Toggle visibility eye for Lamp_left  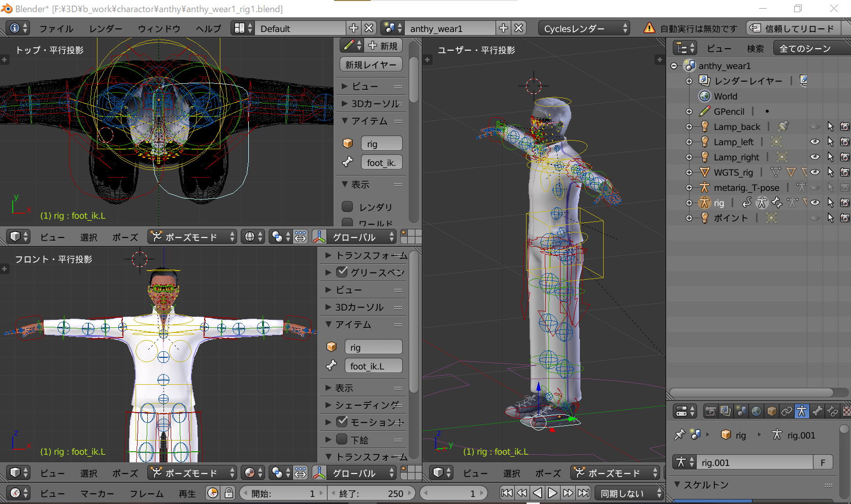tap(814, 142)
